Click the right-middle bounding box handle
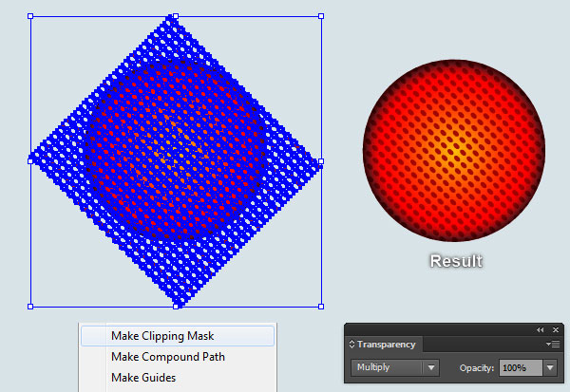Image resolution: width=570 pixels, height=392 pixels. coord(321,161)
